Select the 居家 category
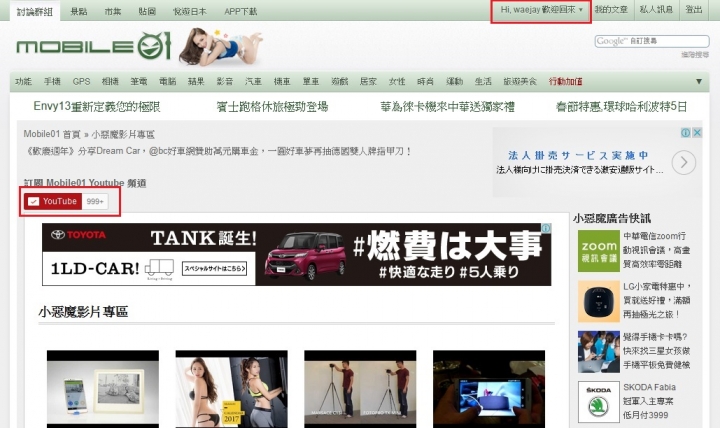 368,82
